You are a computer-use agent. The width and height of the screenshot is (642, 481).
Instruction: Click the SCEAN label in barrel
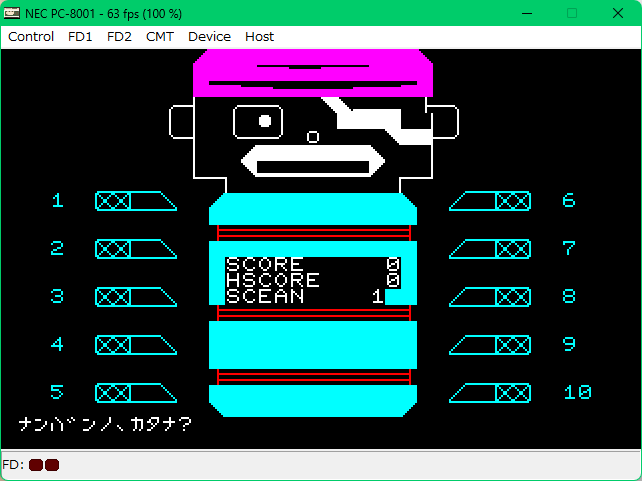pos(265,297)
